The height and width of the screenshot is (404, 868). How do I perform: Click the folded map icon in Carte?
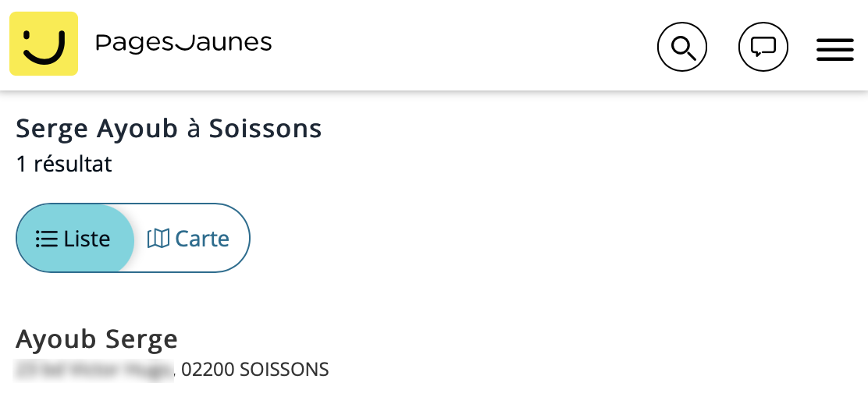(158, 239)
